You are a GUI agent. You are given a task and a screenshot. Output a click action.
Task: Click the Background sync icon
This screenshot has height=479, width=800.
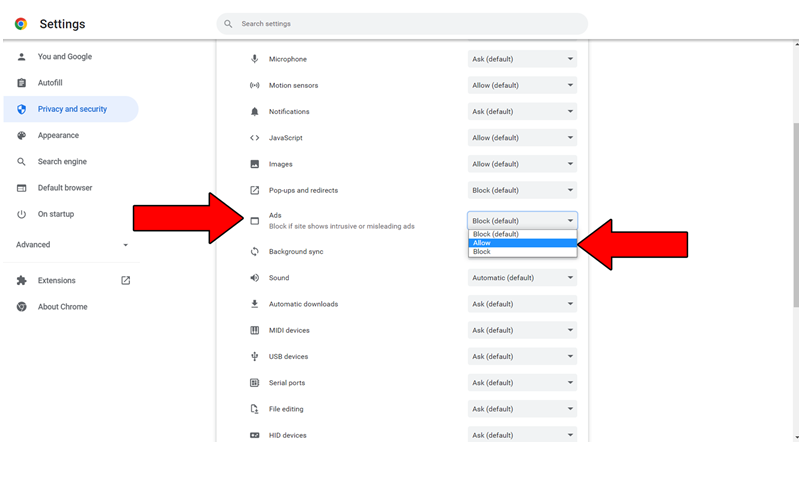point(254,251)
